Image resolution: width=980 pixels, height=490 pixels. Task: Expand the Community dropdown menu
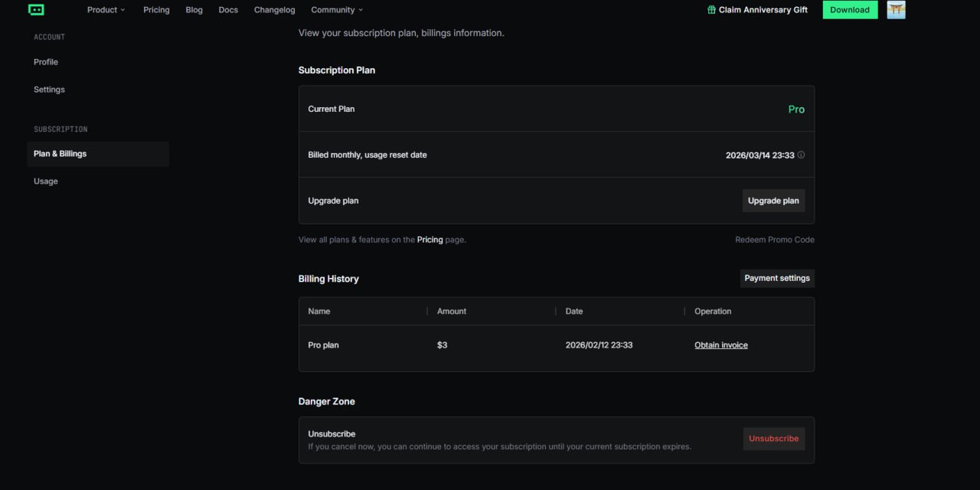coord(337,10)
